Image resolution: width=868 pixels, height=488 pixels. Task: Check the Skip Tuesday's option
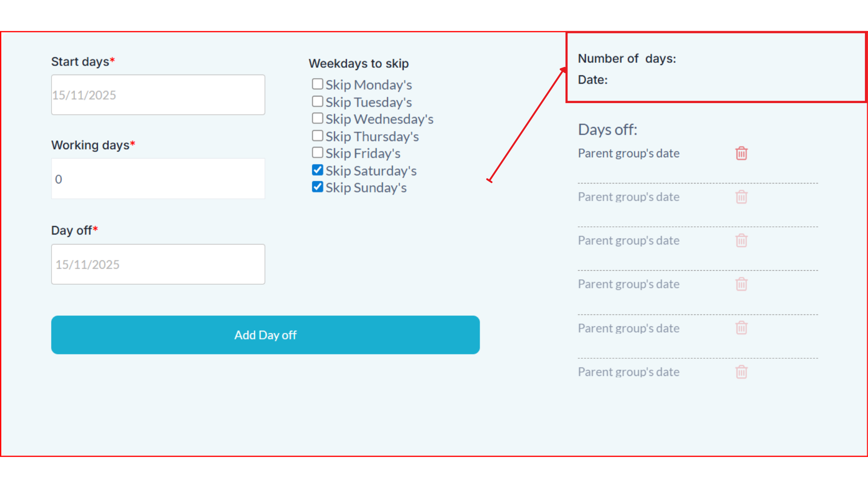click(318, 102)
